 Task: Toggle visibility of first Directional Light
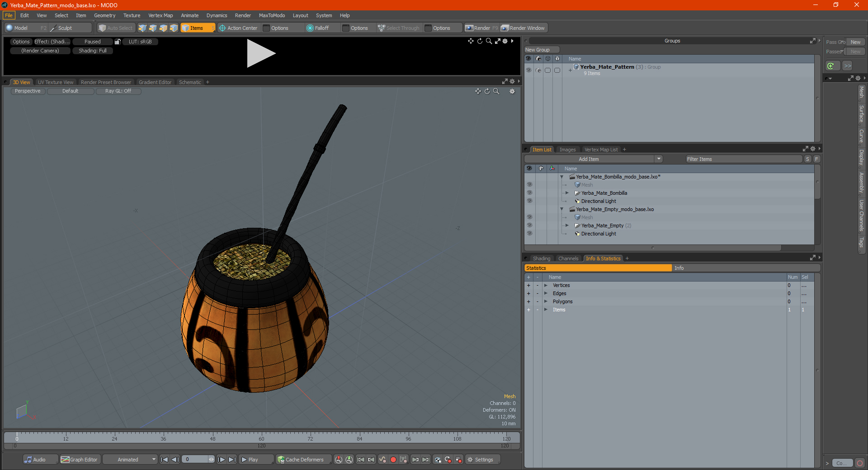[x=529, y=201]
